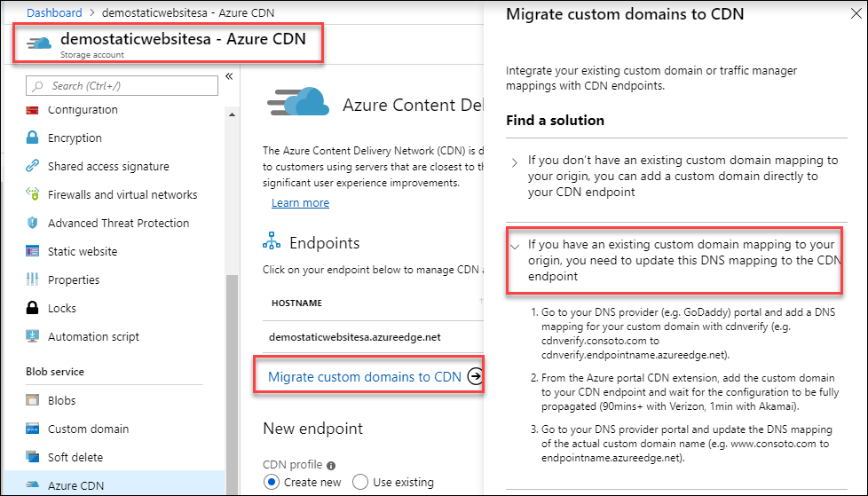Click the Properties bars icon

(x=32, y=279)
